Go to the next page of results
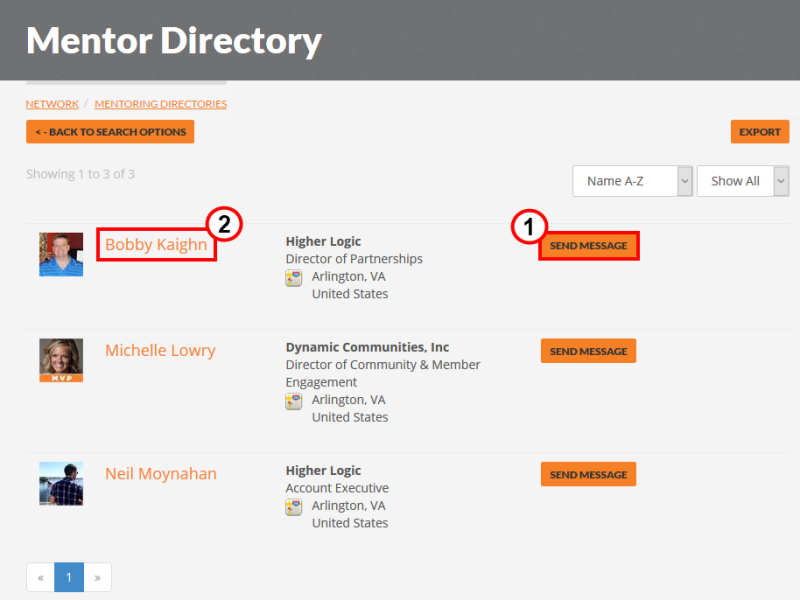800x600 pixels. (97, 578)
